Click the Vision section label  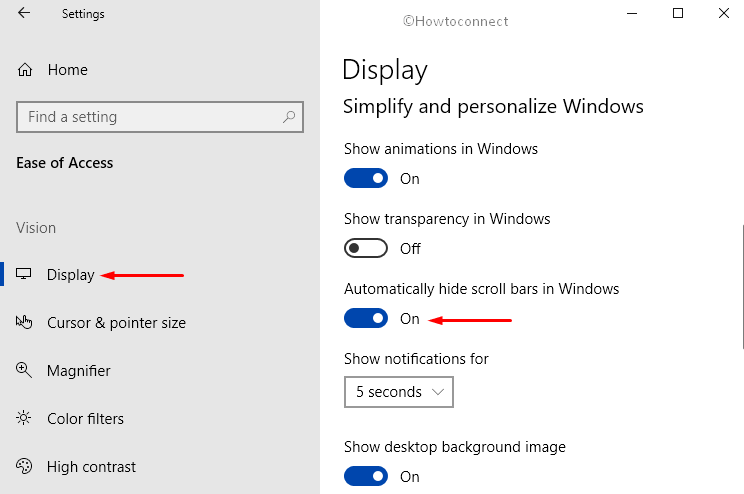pyautogui.click(x=36, y=228)
